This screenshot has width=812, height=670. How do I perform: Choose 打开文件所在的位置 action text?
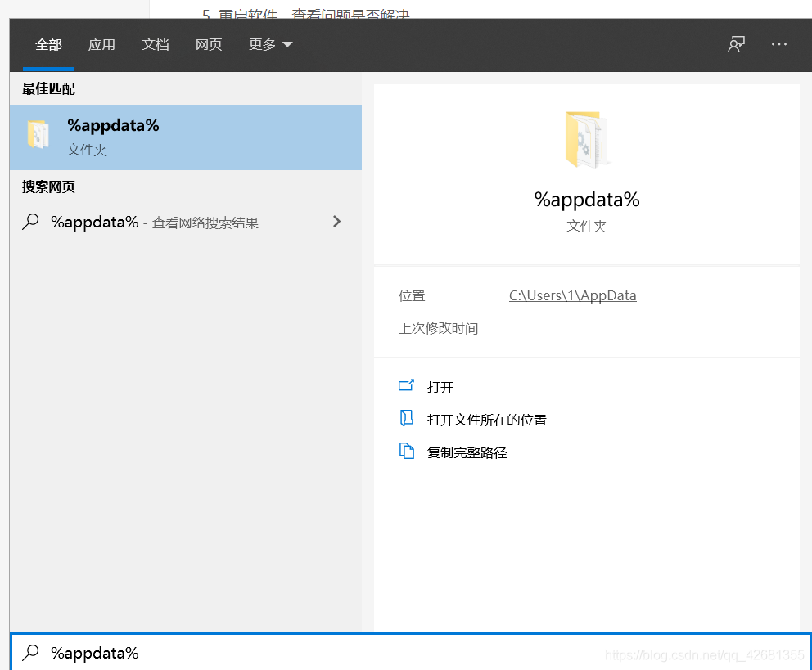point(486,420)
